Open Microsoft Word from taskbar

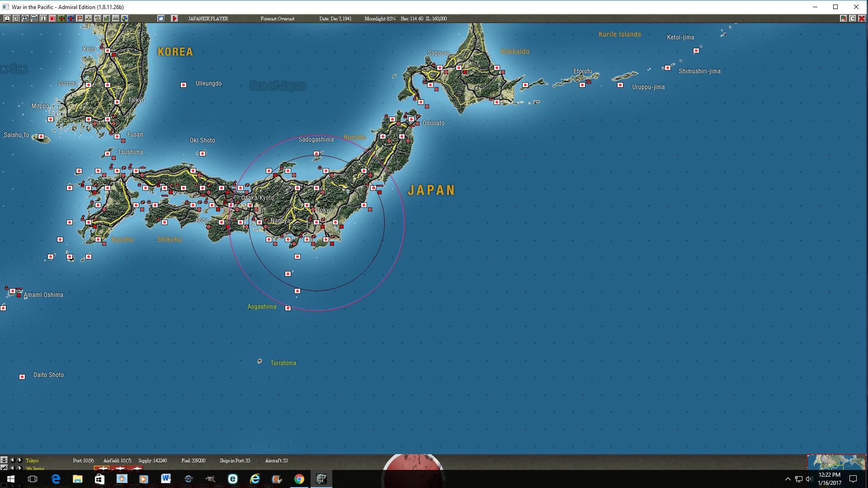166,479
